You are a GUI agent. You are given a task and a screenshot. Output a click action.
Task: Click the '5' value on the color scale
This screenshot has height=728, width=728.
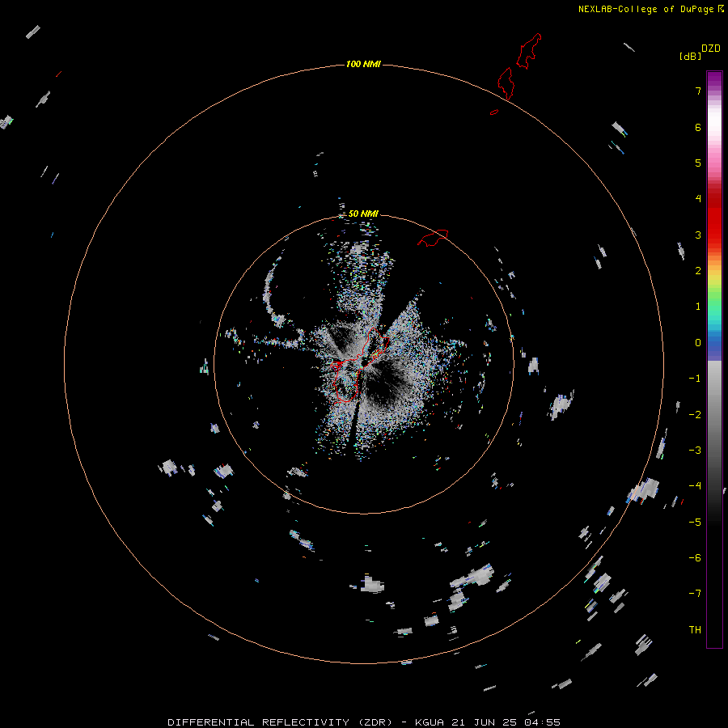tap(698, 163)
